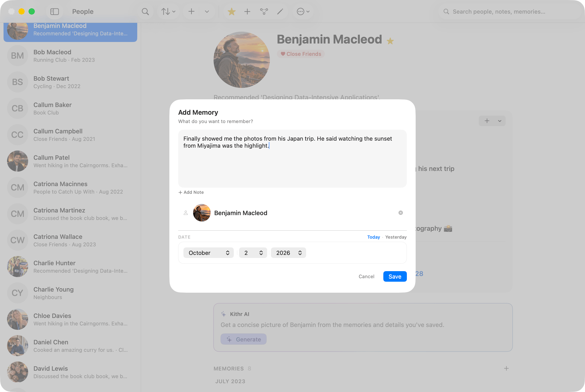585x392 pixels.
Task: Open Chloe Davies in the people list
Action: click(70, 319)
